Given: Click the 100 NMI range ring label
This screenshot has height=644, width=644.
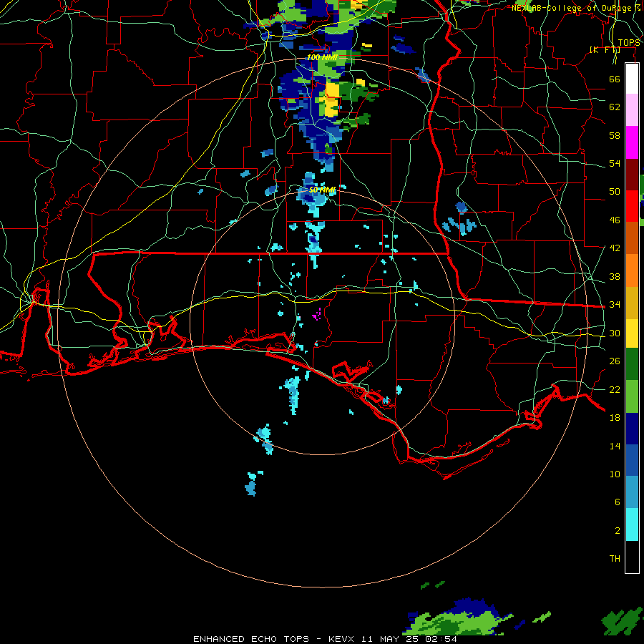Looking at the screenshot, I should pos(322,57).
